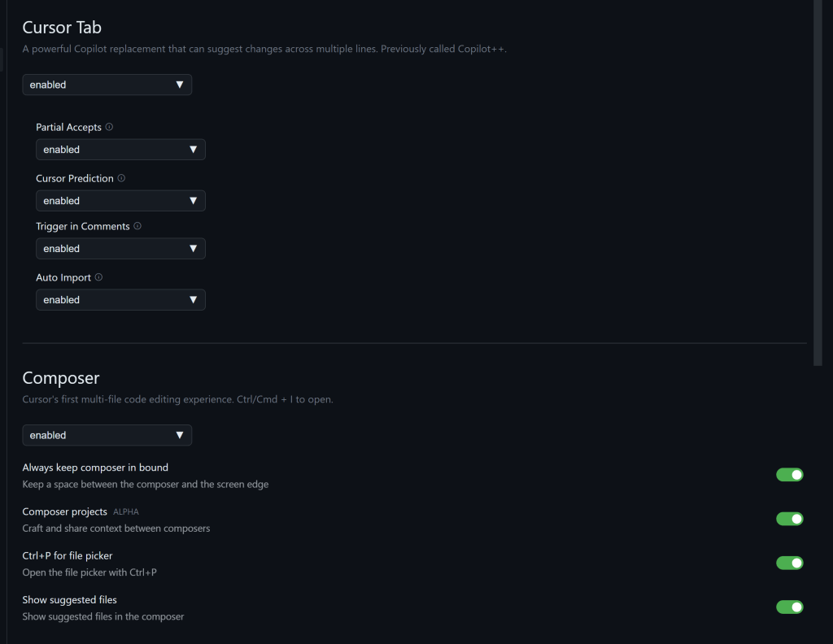
Task: Disable the Composer projects toggle
Action: tap(789, 519)
